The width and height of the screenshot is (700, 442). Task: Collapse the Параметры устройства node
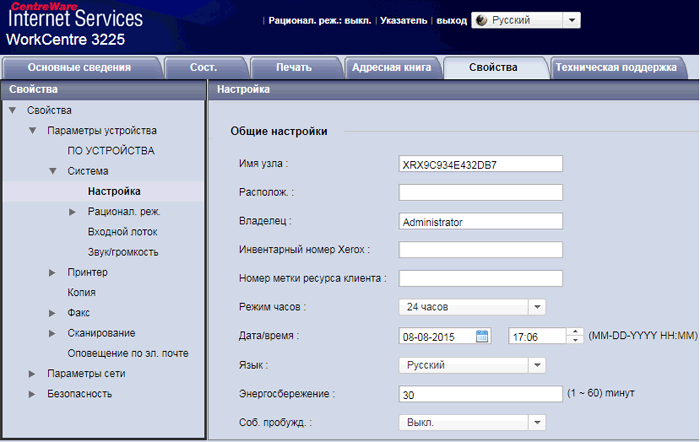tap(33, 130)
